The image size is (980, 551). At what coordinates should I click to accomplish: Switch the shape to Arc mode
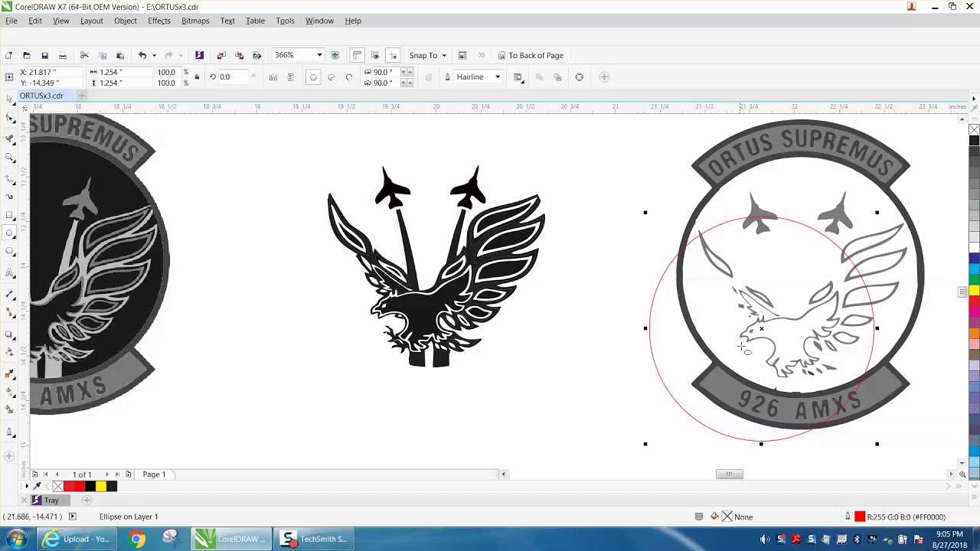(349, 77)
